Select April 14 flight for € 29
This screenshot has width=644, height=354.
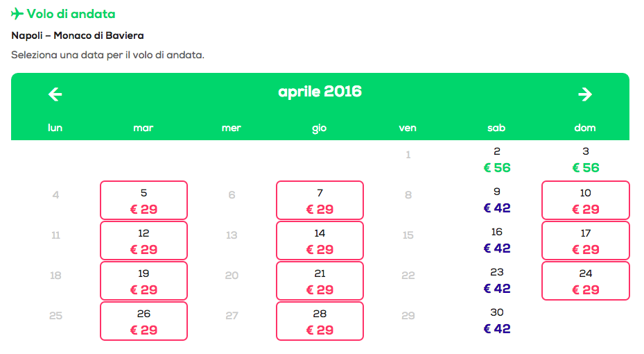(x=320, y=241)
